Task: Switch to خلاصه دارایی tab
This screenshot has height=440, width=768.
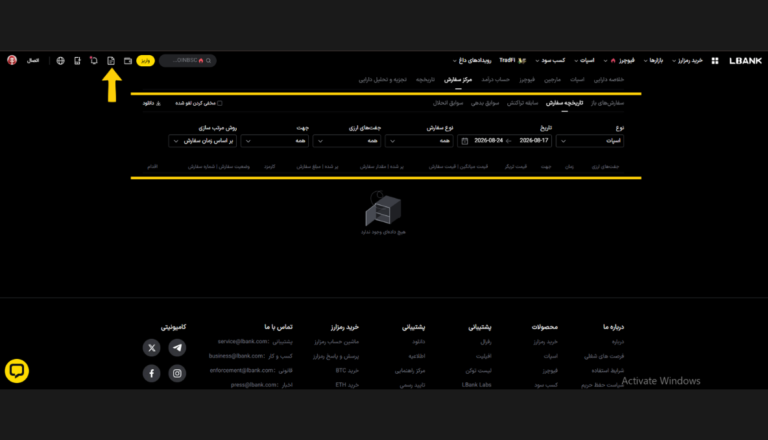Action: 609,79
